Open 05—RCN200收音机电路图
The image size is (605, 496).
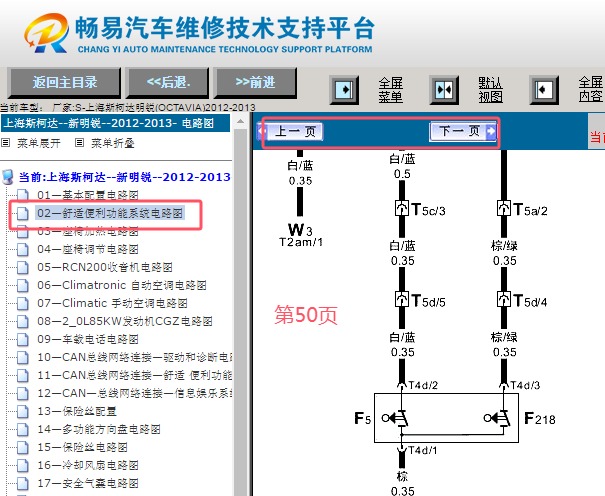pyautogui.click(x=105, y=267)
